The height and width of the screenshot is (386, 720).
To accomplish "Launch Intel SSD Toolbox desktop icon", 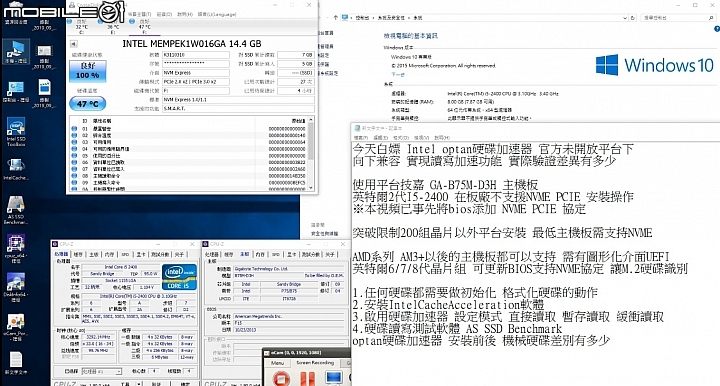I will 16,132.
